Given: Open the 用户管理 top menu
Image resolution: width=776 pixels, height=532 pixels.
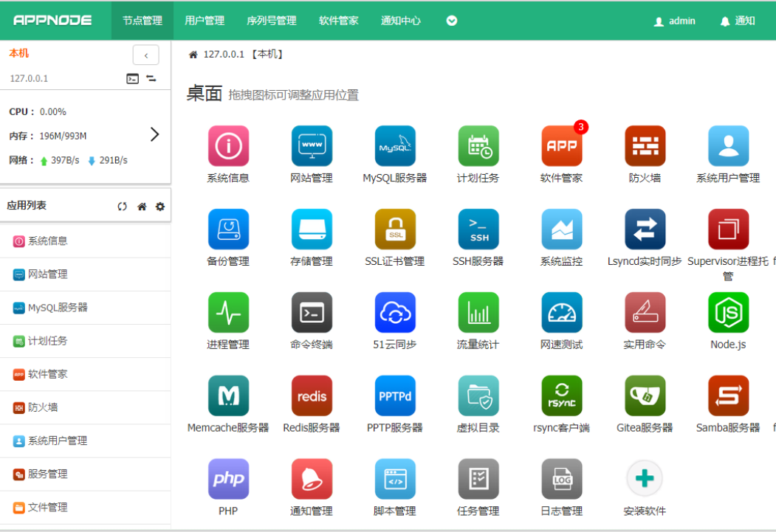Looking at the screenshot, I should [x=205, y=21].
